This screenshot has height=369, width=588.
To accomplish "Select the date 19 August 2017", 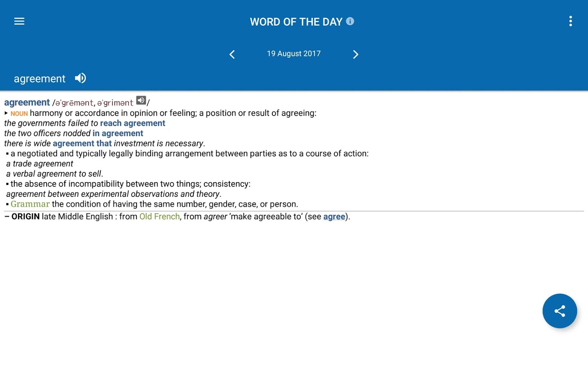I will 294,54.
